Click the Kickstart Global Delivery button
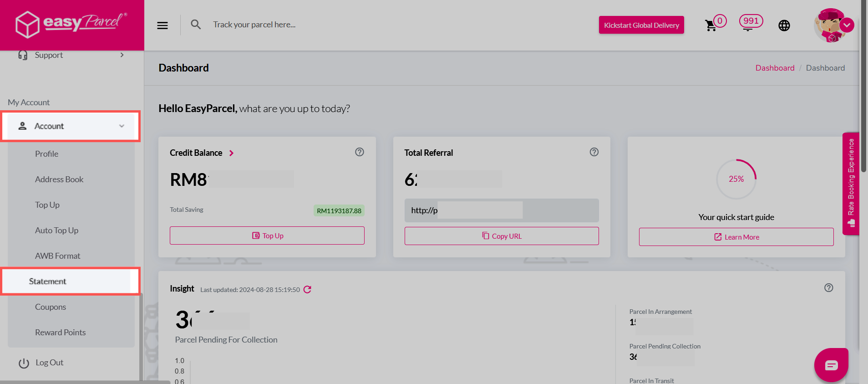This screenshot has height=384, width=868. point(641,25)
